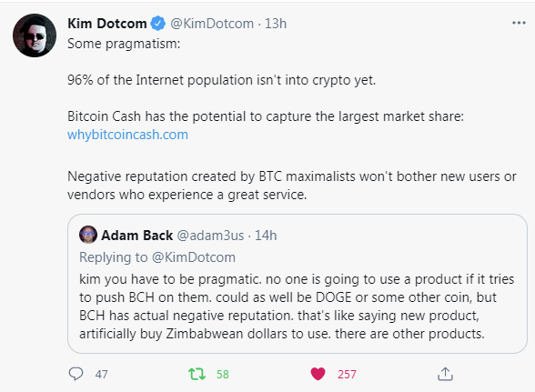
Task: Click the Kim Dotcom display name
Action: (x=107, y=24)
